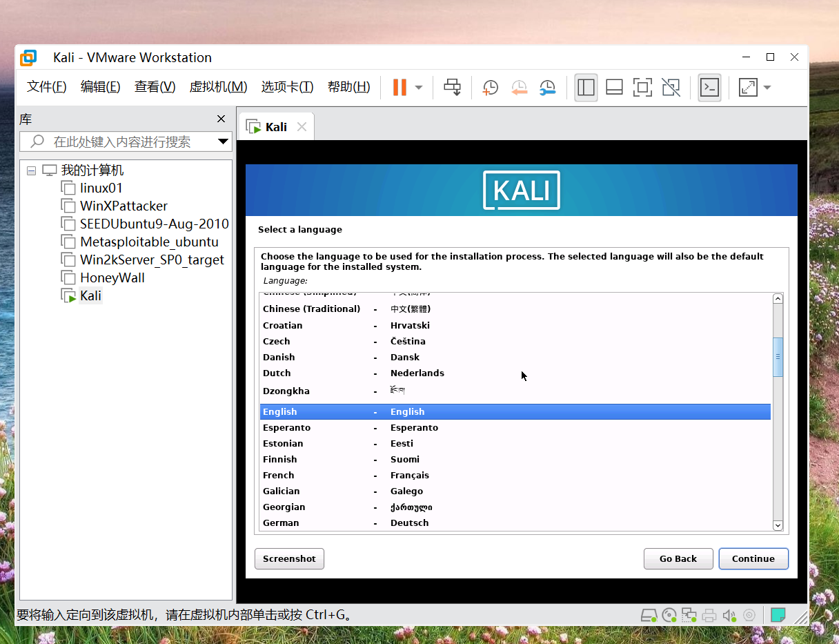
Task: Click the hard disk status icon
Action: [649, 615]
